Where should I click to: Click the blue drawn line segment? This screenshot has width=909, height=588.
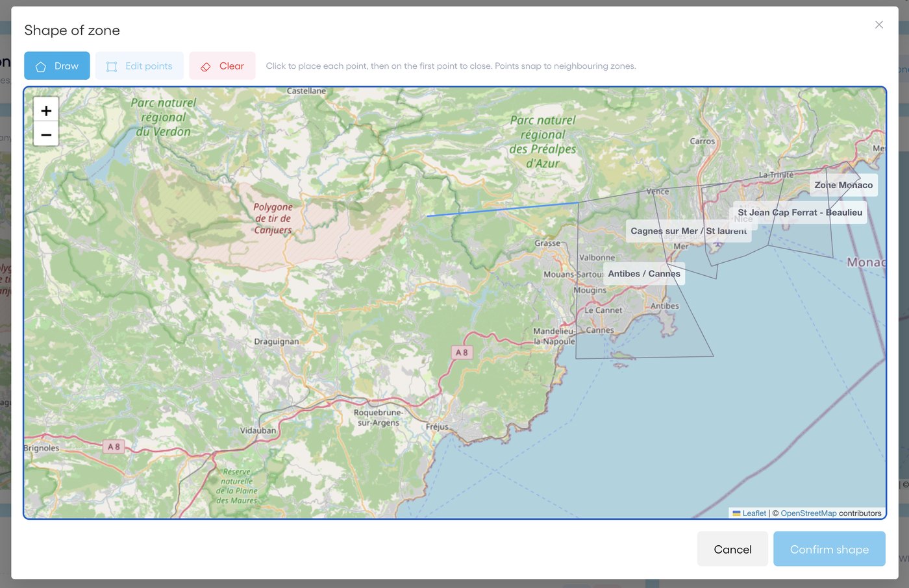tap(502, 209)
